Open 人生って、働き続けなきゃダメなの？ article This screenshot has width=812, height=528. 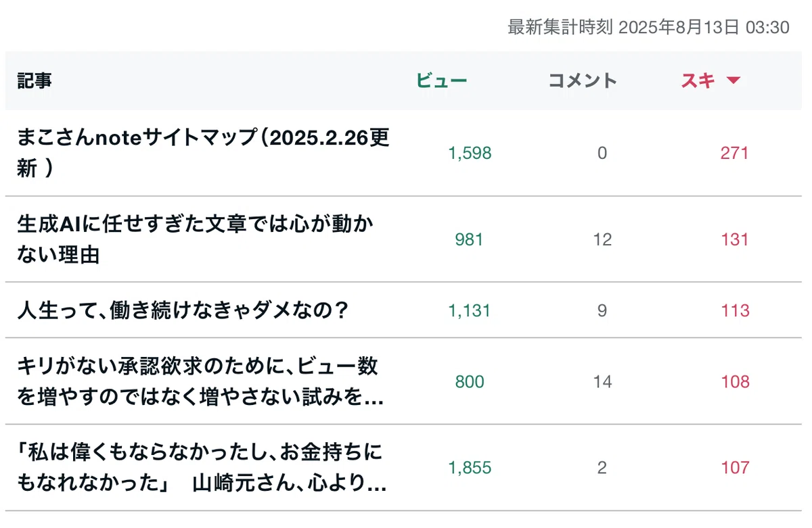pyautogui.click(x=182, y=311)
